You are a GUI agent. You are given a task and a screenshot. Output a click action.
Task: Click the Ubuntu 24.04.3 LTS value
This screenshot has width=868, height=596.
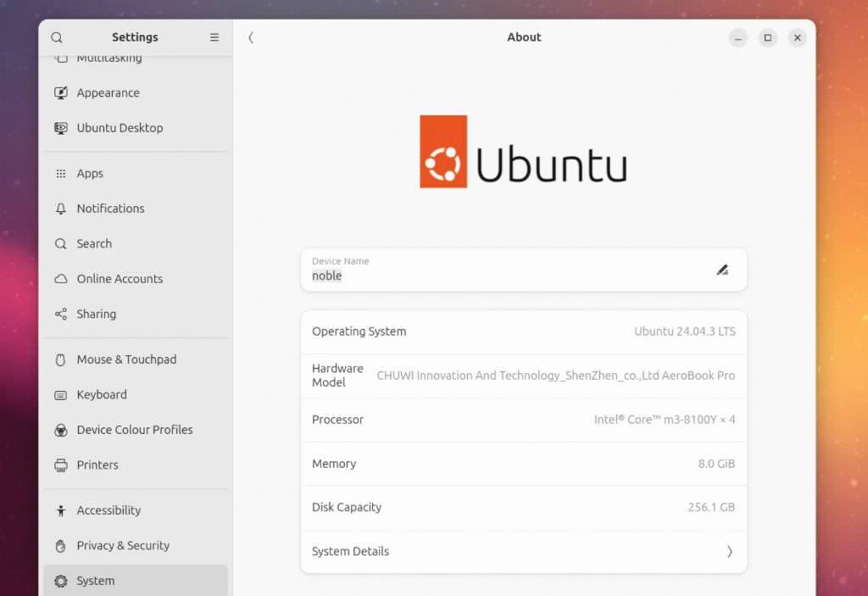(x=685, y=331)
